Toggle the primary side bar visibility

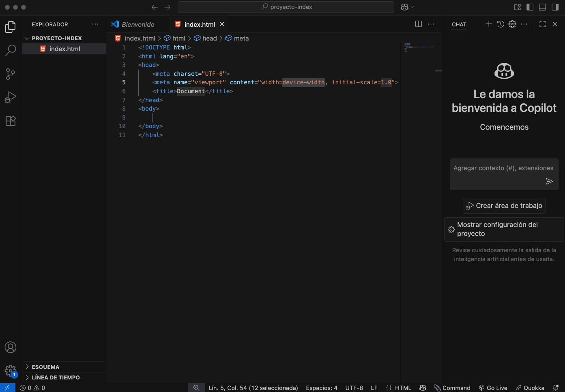[x=530, y=7]
